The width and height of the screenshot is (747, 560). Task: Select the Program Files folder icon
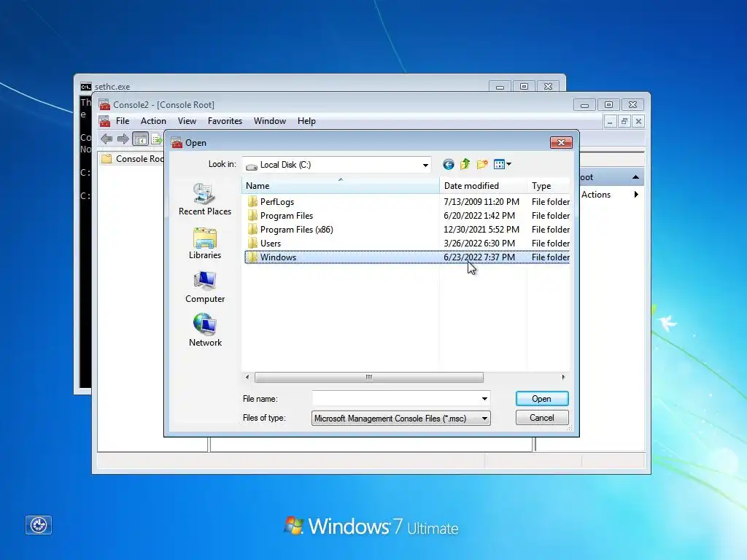[x=252, y=216]
